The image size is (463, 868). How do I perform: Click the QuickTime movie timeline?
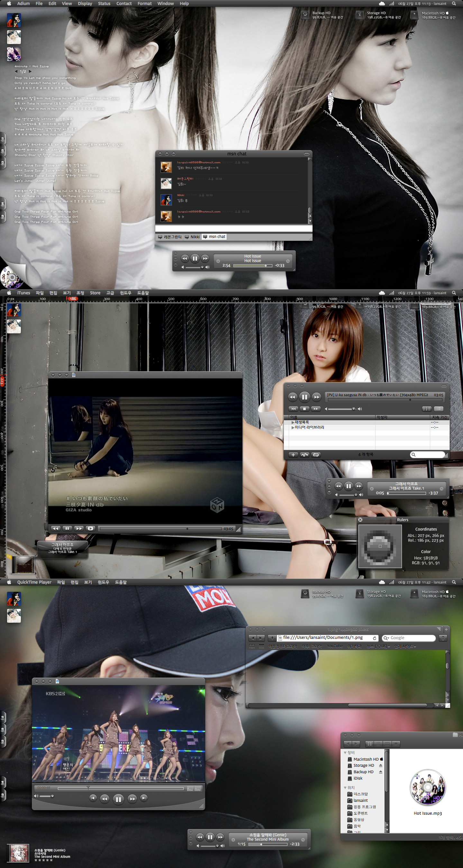[121, 789]
